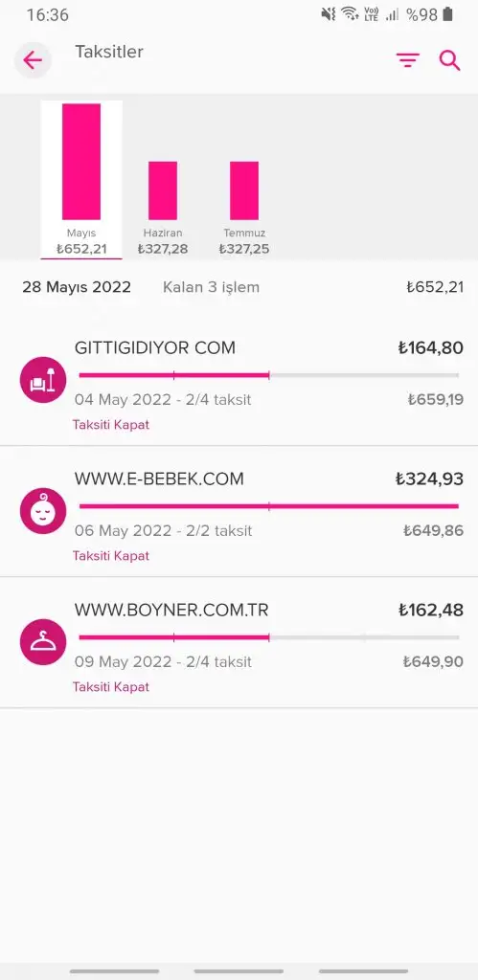Open the GITTIGIDIYOR COM transaction title
478x980 pixels.
pyautogui.click(x=155, y=348)
